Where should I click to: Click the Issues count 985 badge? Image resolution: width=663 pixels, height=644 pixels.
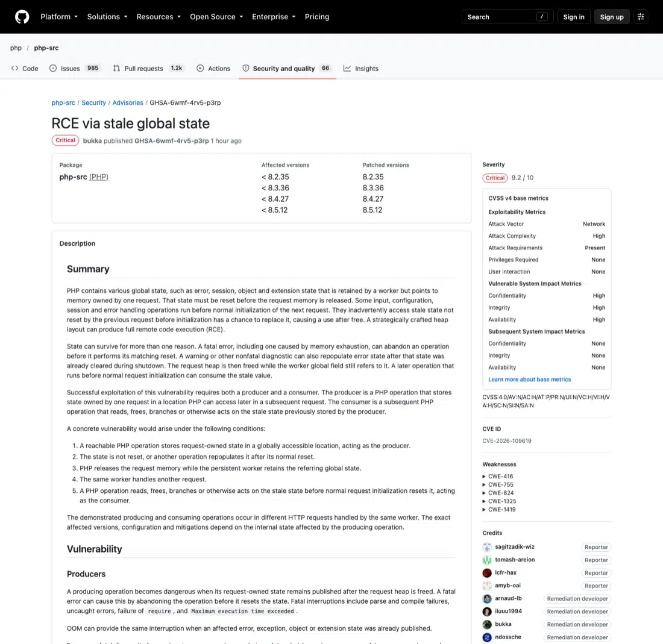click(93, 68)
